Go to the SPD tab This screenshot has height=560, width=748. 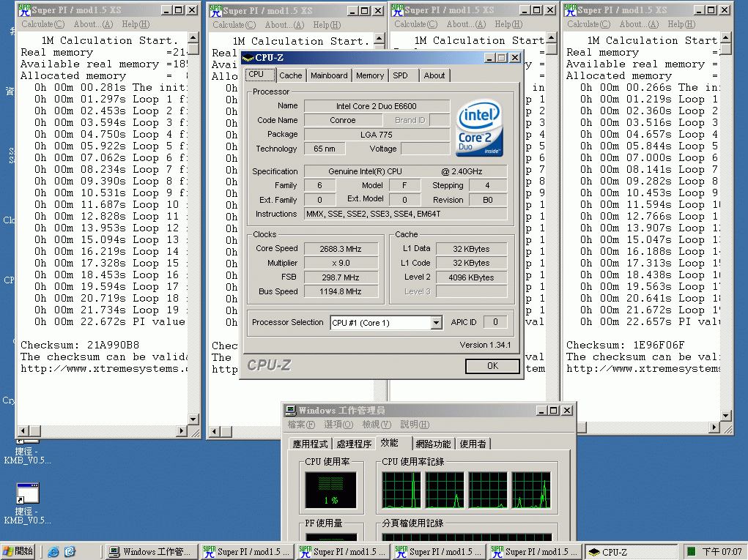tap(400, 75)
